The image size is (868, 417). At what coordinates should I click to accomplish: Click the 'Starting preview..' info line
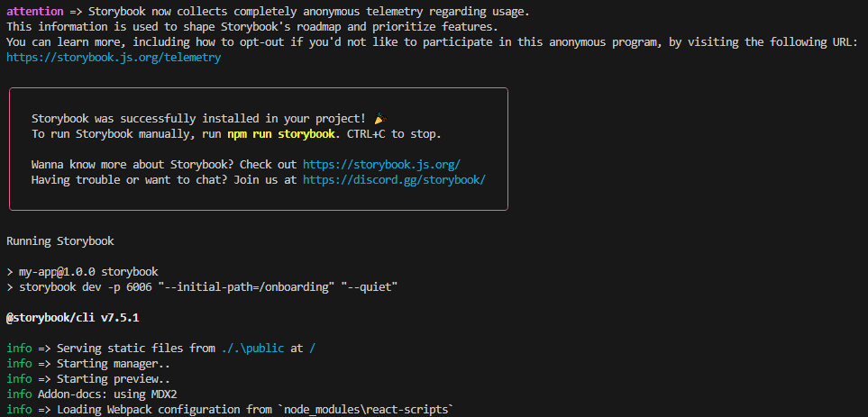point(88,379)
